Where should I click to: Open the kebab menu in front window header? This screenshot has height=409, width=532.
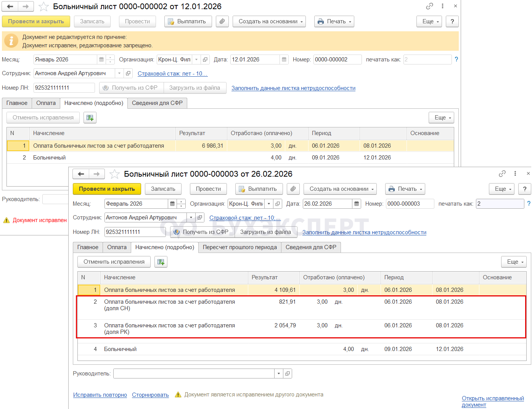[x=515, y=174]
